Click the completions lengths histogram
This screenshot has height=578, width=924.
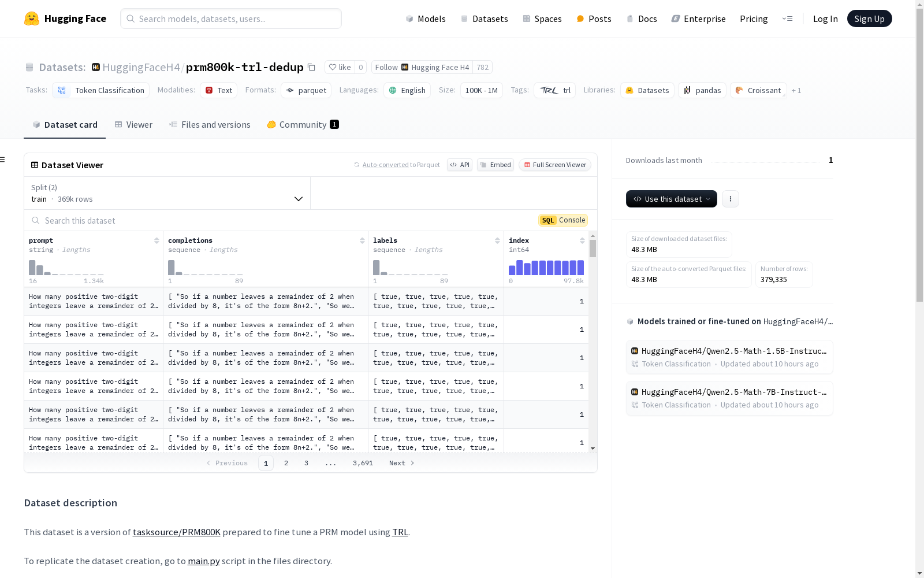tap(206, 267)
